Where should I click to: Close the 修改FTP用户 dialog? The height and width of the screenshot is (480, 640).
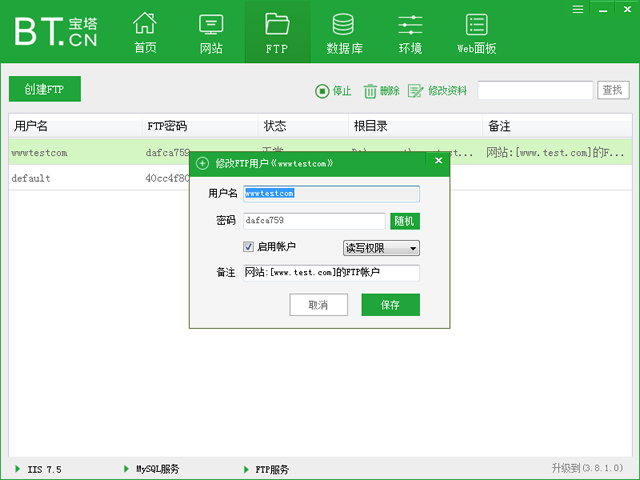[x=438, y=161]
